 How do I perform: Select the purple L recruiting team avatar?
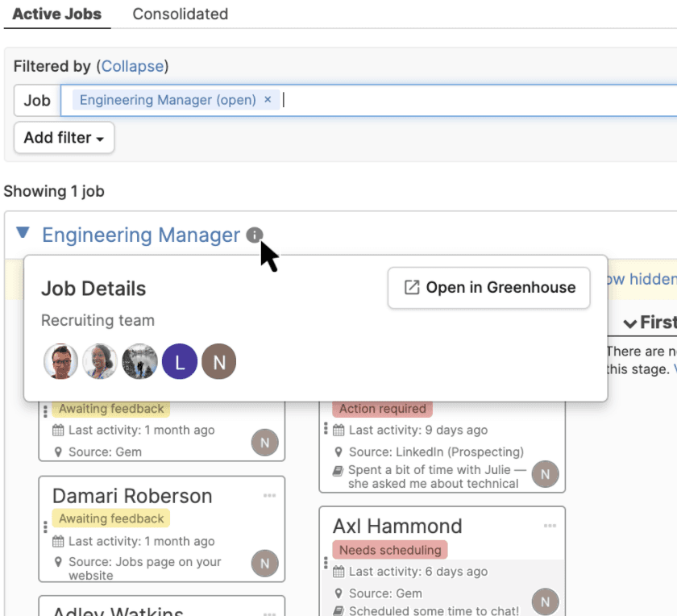[179, 361]
